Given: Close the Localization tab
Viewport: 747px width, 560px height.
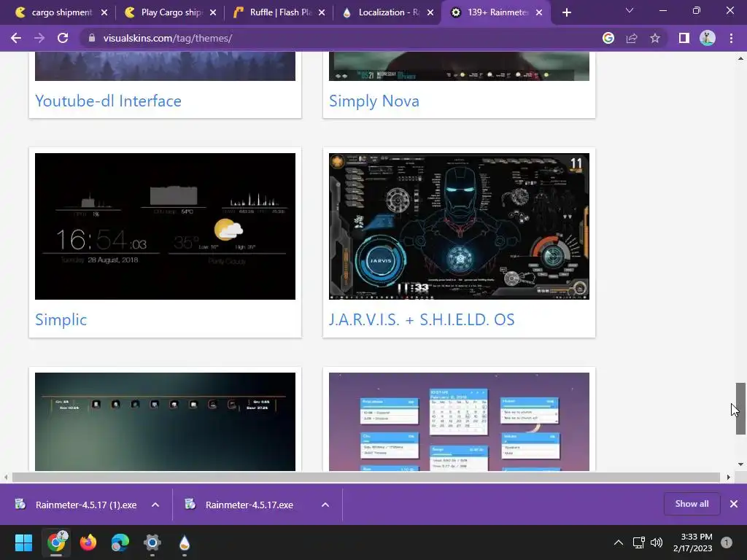Looking at the screenshot, I should pos(430,12).
